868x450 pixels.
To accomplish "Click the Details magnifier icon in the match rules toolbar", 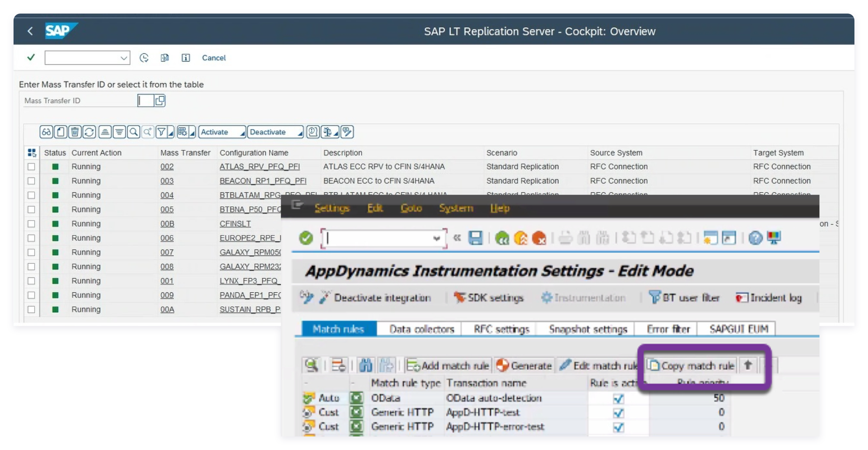I will (x=311, y=365).
